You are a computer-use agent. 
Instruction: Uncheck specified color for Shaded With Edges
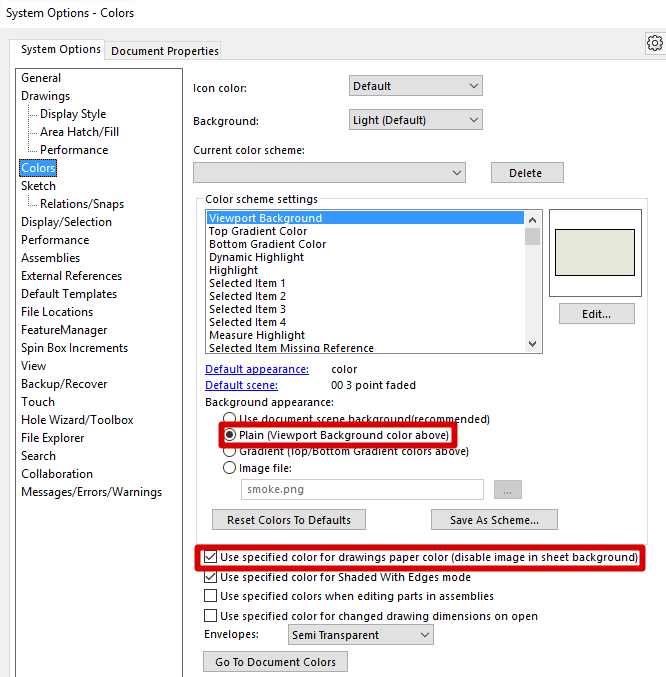pos(211,577)
